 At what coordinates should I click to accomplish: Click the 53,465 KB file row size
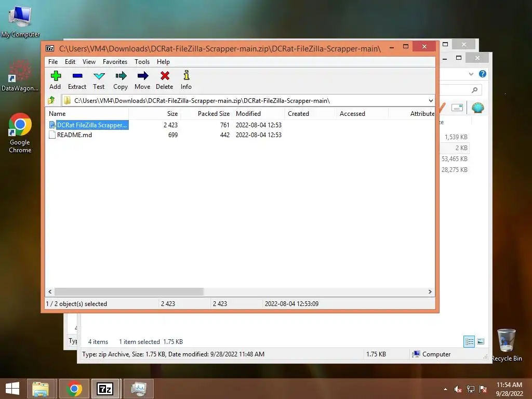pyautogui.click(x=454, y=159)
